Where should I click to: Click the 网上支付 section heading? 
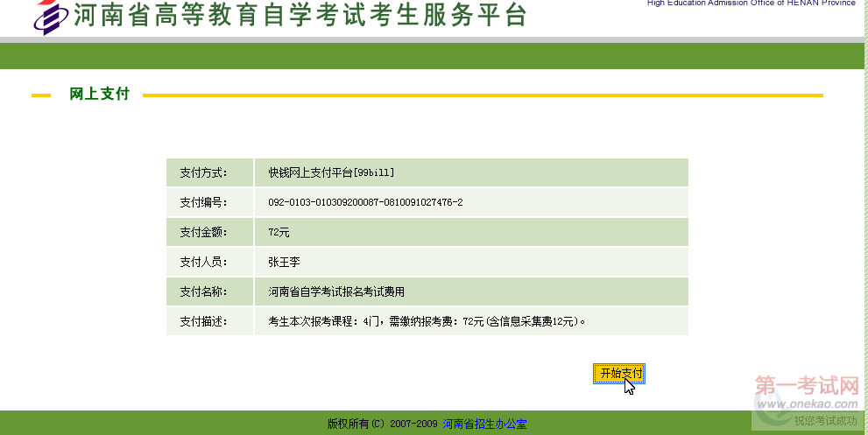(99, 94)
